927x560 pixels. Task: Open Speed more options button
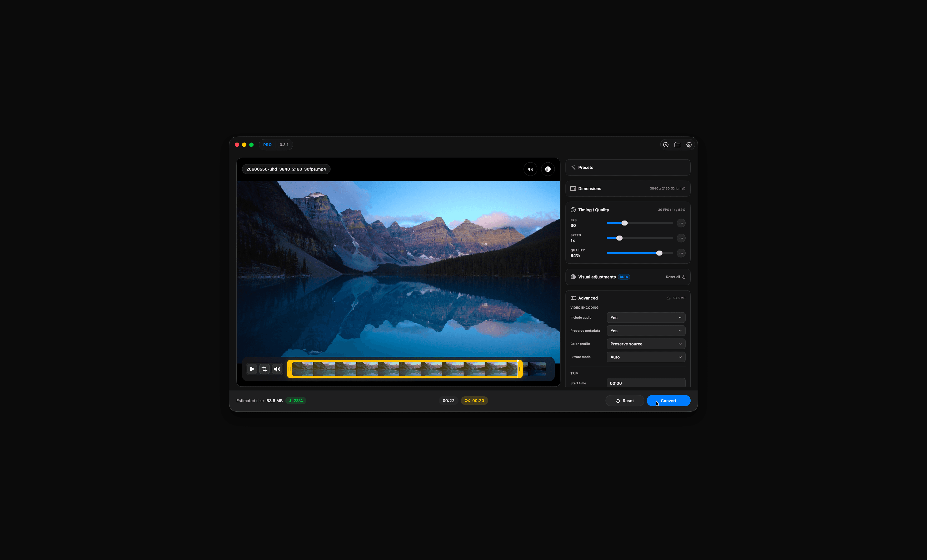(681, 238)
